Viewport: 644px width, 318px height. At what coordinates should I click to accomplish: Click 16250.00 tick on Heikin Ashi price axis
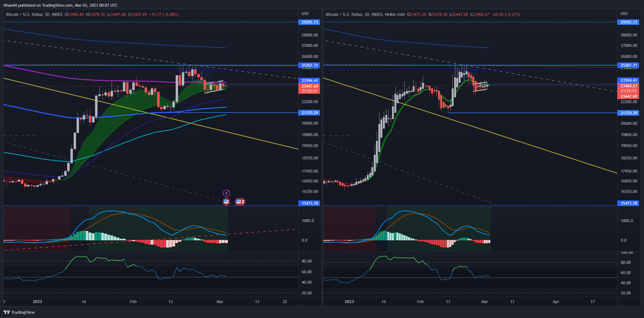pos(629,192)
